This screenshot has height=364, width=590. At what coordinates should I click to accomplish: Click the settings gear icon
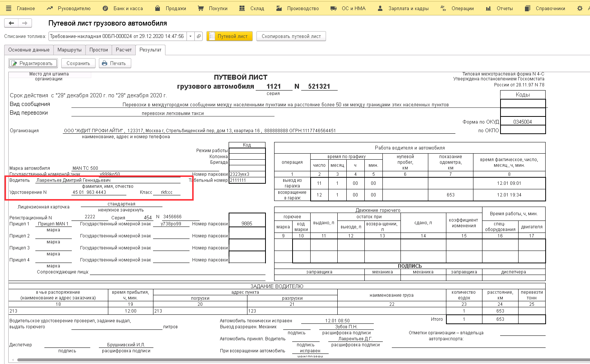580,8
